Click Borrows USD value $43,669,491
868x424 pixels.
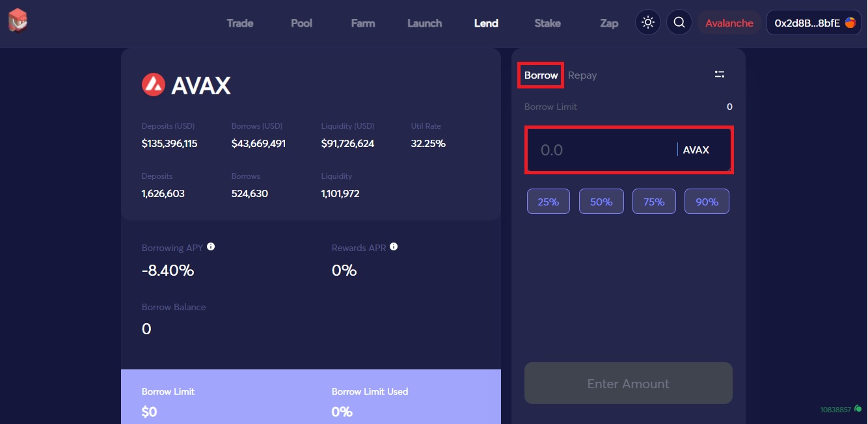pos(258,143)
